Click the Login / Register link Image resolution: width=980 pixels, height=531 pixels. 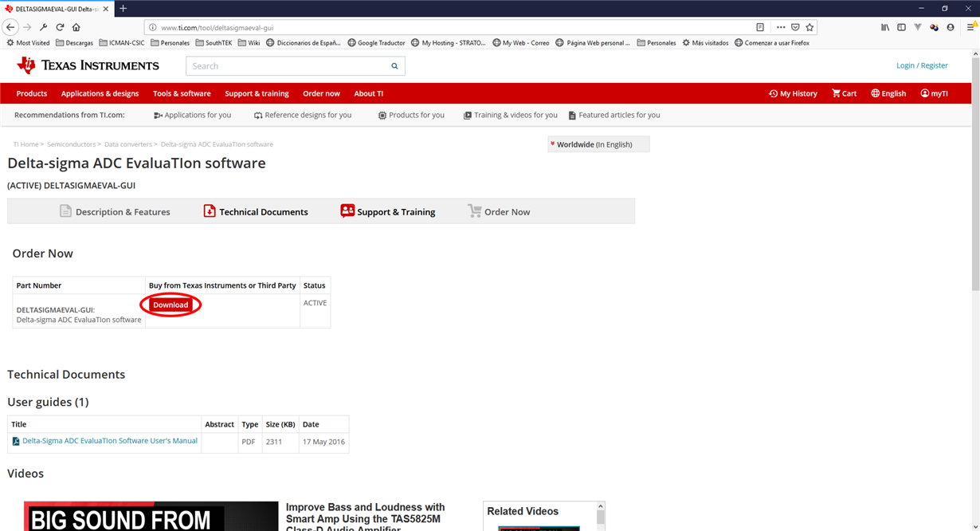pos(922,65)
